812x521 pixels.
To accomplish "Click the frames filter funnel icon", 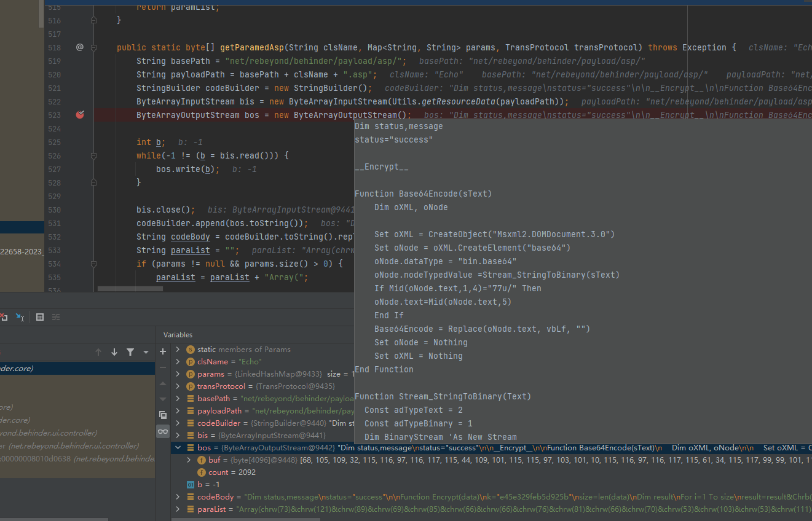I will (130, 352).
